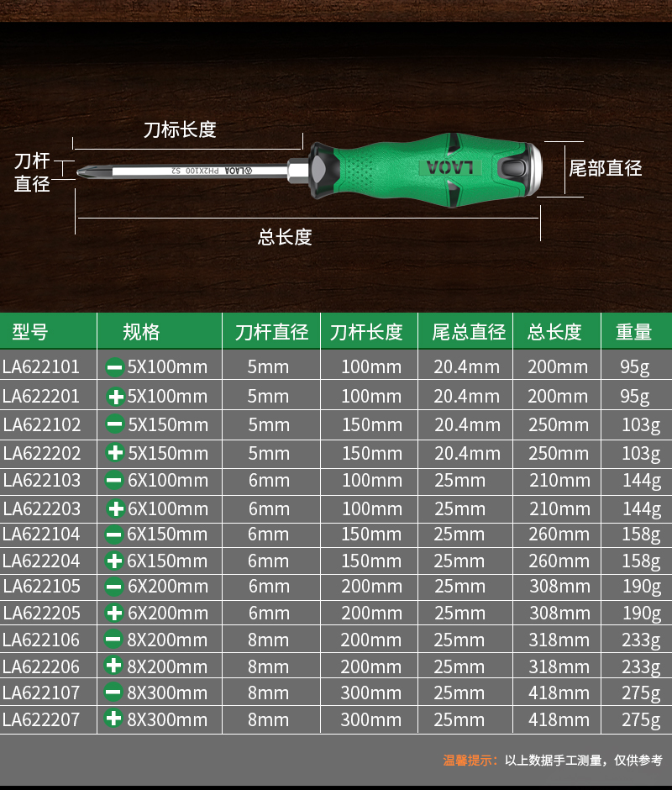Pick the plus icon in the LA622205 row
Image resolution: width=672 pixels, height=790 pixels.
[114, 613]
